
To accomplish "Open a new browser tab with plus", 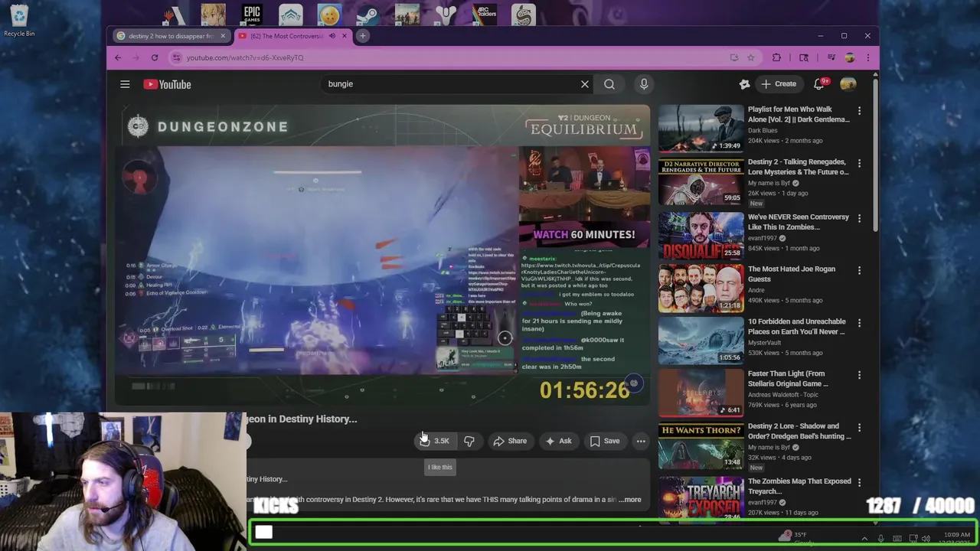I will (x=363, y=36).
